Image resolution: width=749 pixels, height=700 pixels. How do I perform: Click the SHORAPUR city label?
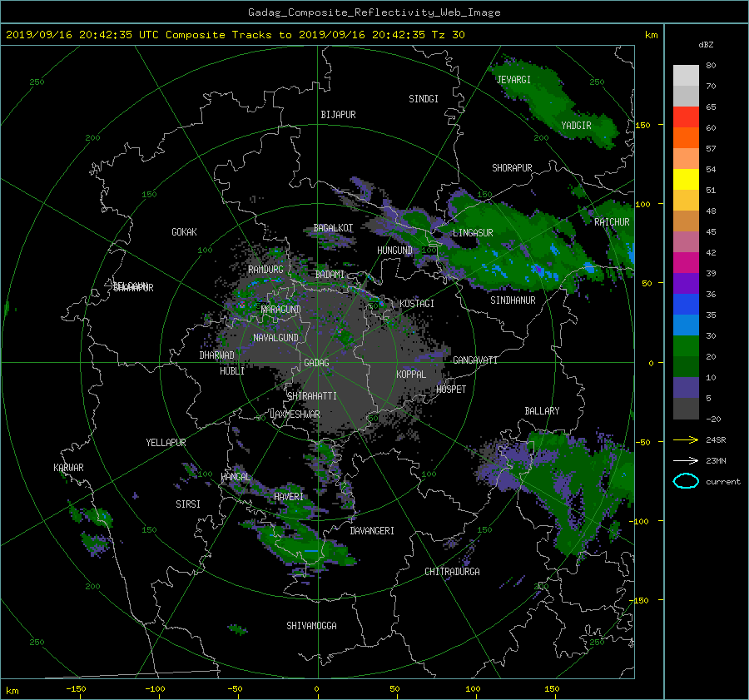(x=512, y=168)
